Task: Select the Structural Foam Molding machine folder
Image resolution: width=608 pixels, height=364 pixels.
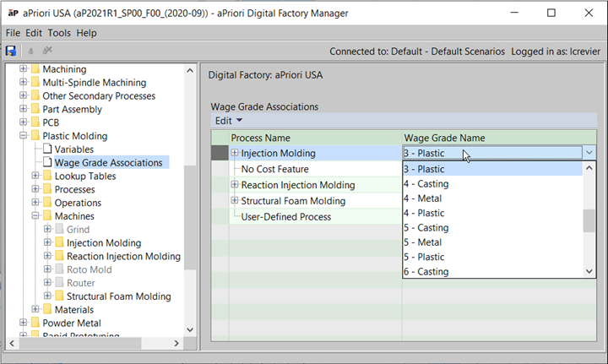Action: tap(119, 296)
